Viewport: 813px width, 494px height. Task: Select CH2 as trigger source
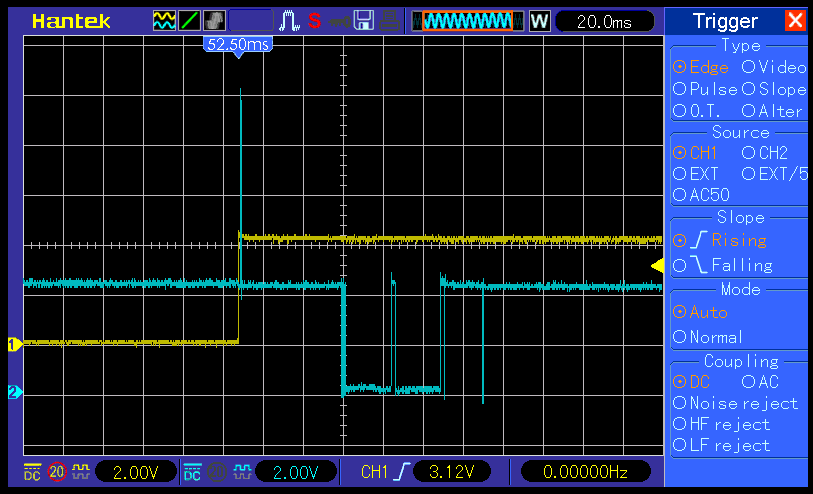[x=764, y=153]
